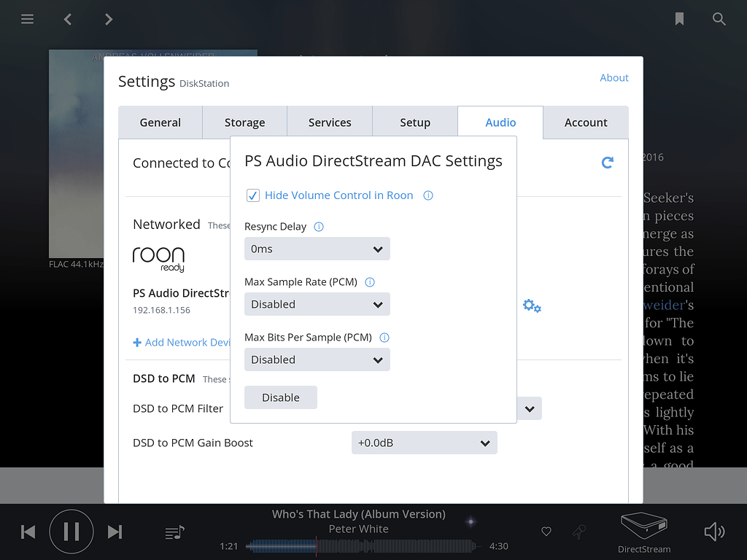Click the back navigation arrow
Viewport: 747px width, 560px height.
pos(67,19)
